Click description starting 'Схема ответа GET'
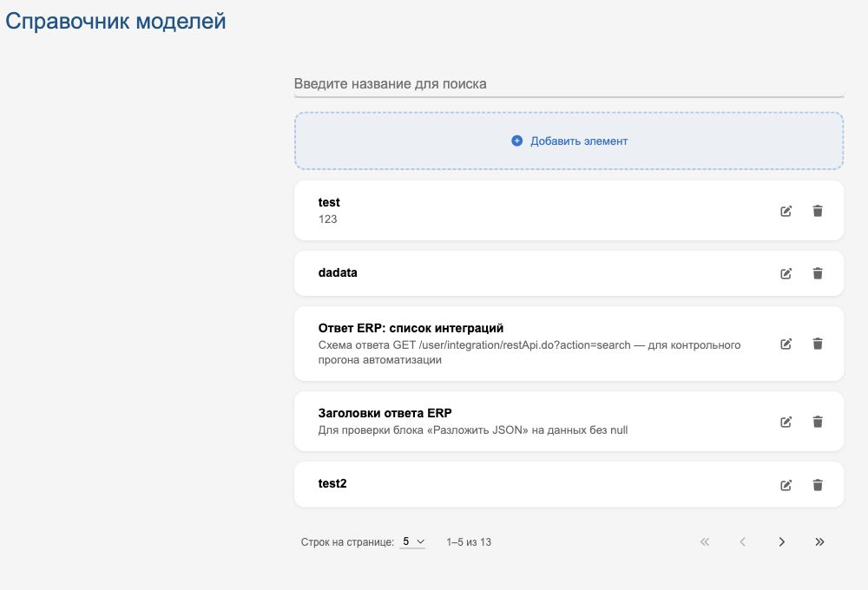The image size is (868, 590). 529,352
